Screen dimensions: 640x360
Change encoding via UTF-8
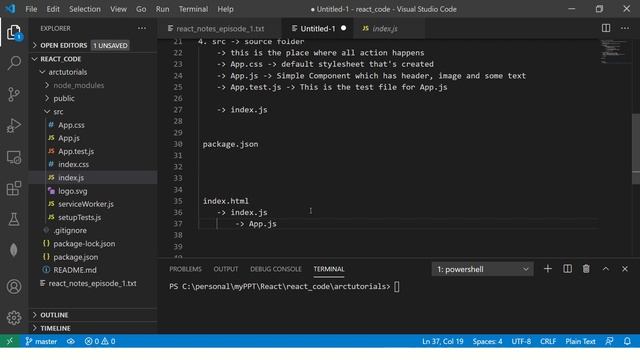(x=521, y=341)
